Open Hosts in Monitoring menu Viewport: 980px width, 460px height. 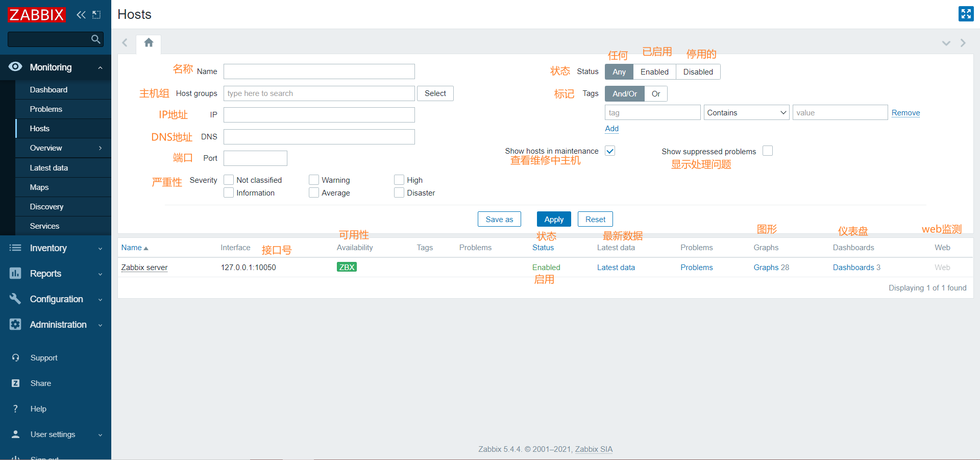pyautogui.click(x=63, y=129)
